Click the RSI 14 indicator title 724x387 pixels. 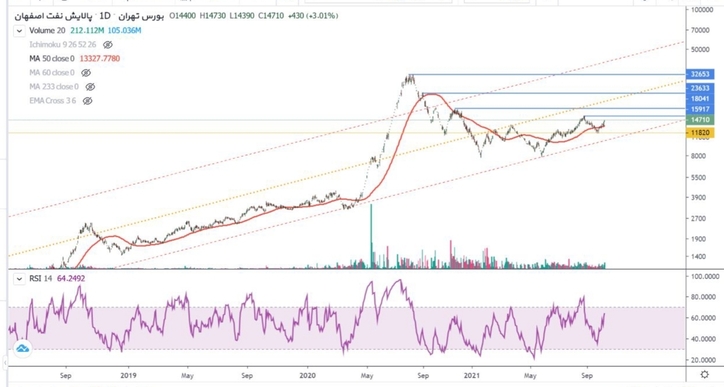(x=41, y=278)
